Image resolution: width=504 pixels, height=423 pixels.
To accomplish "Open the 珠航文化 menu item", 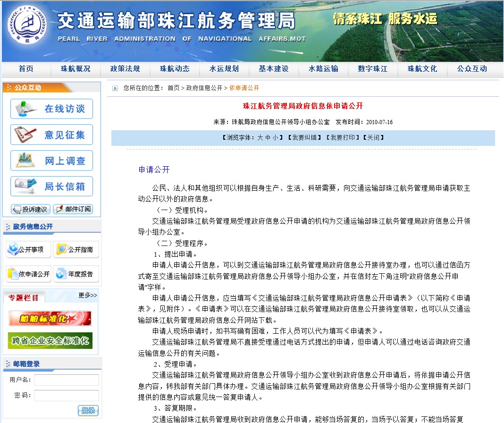I will pos(422,69).
